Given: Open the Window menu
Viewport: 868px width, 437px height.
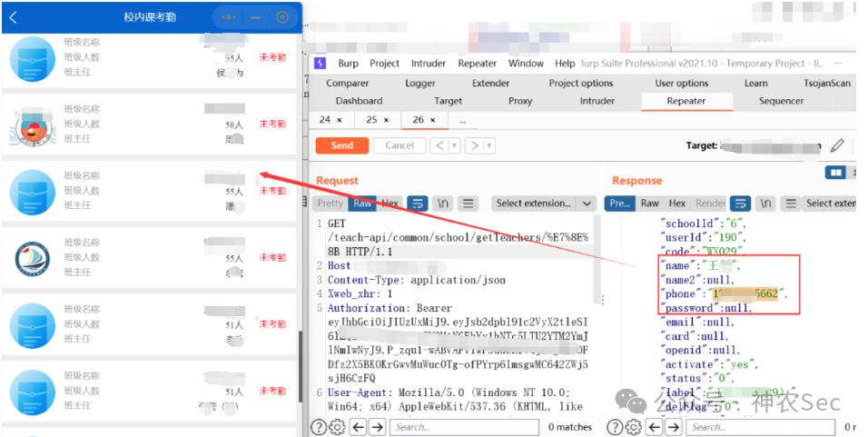Looking at the screenshot, I should pos(526,63).
